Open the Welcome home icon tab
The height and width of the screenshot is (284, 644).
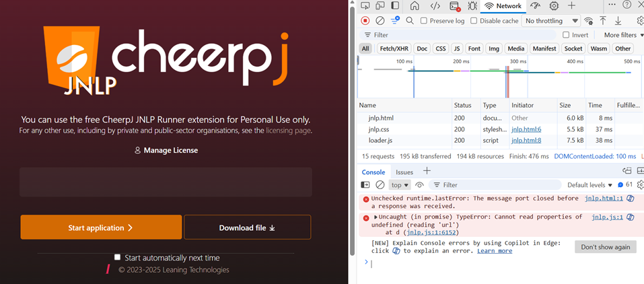(x=415, y=6)
